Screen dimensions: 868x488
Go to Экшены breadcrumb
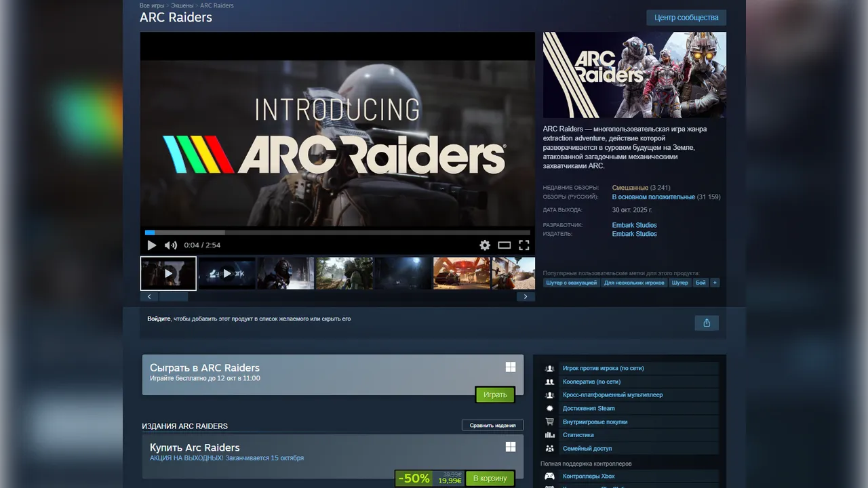click(182, 5)
